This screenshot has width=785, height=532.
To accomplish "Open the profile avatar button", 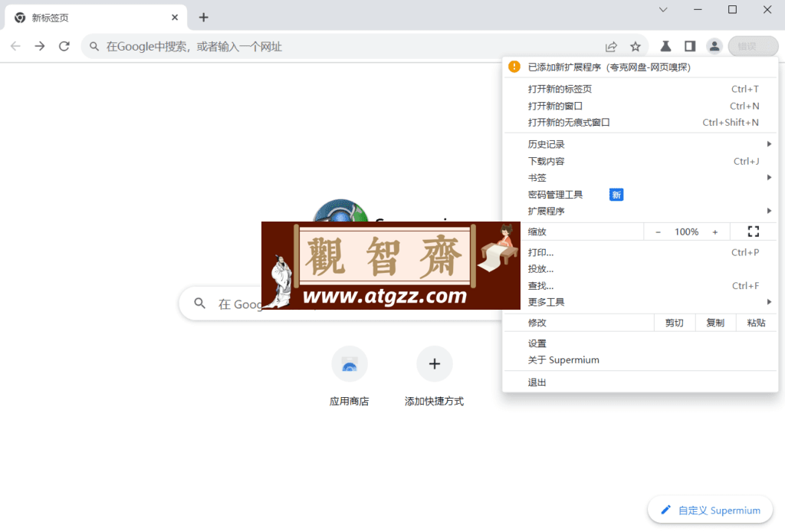I will coord(714,47).
